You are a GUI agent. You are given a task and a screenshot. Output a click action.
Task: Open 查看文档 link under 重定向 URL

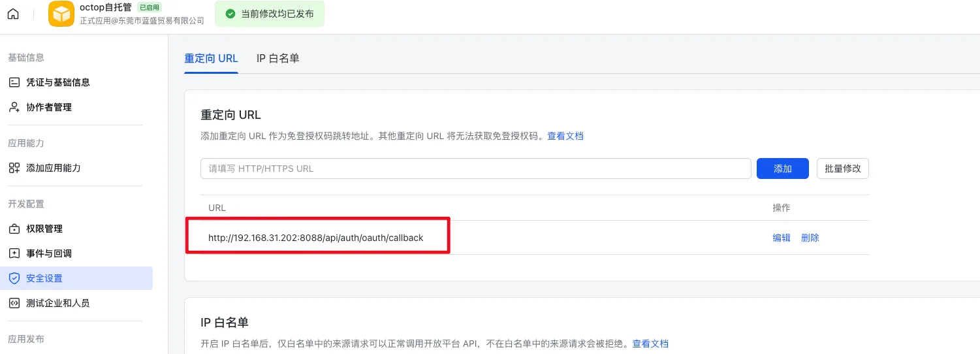point(565,136)
